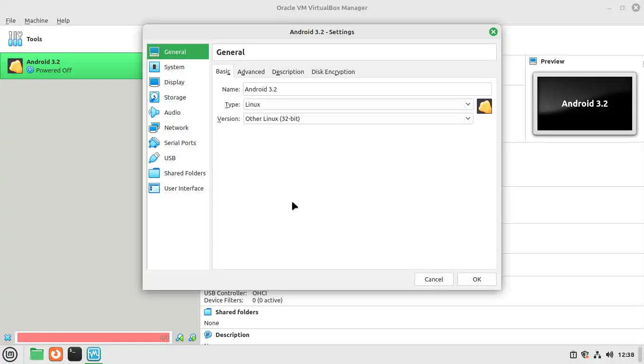Open the Version dropdown showing Other Linux (32-bit)
The width and height of the screenshot is (644, 364).
click(358, 118)
